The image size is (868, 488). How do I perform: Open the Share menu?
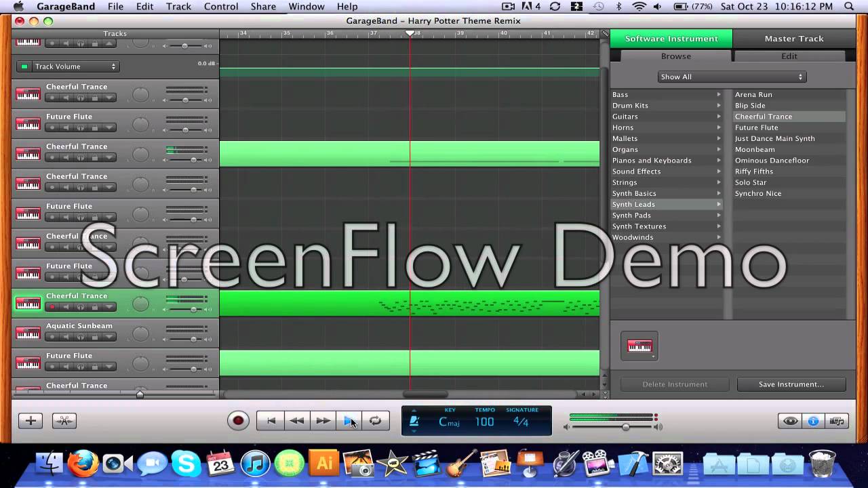[x=263, y=7]
